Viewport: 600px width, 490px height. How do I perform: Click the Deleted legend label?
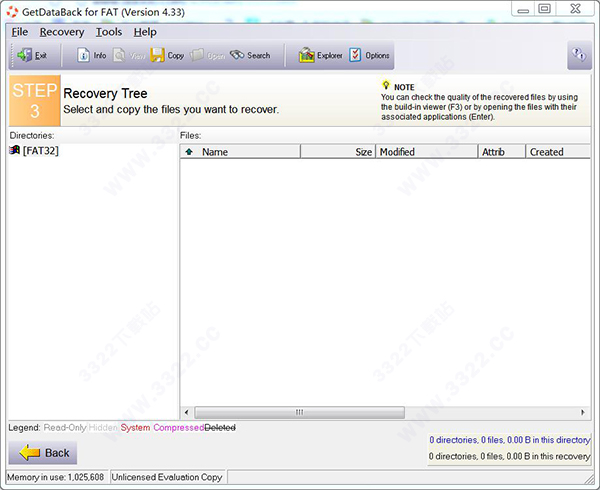[220, 428]
